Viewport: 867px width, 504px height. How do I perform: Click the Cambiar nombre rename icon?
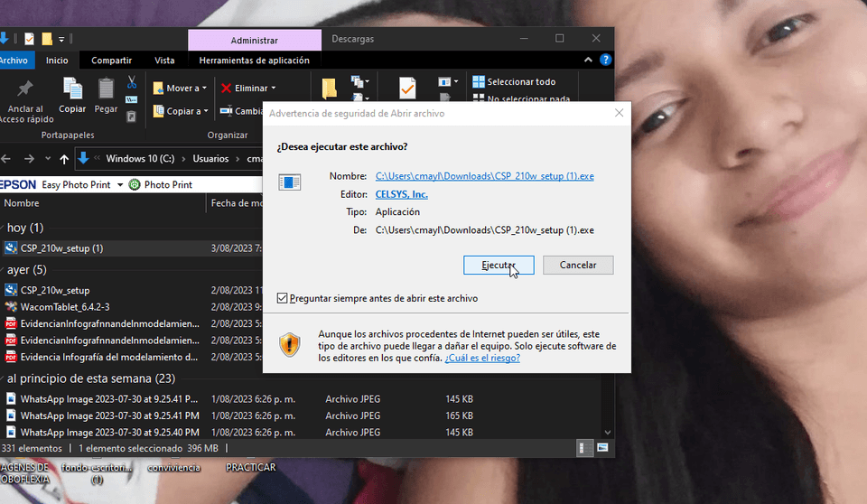pyautogui.click(x=226, y=111)
